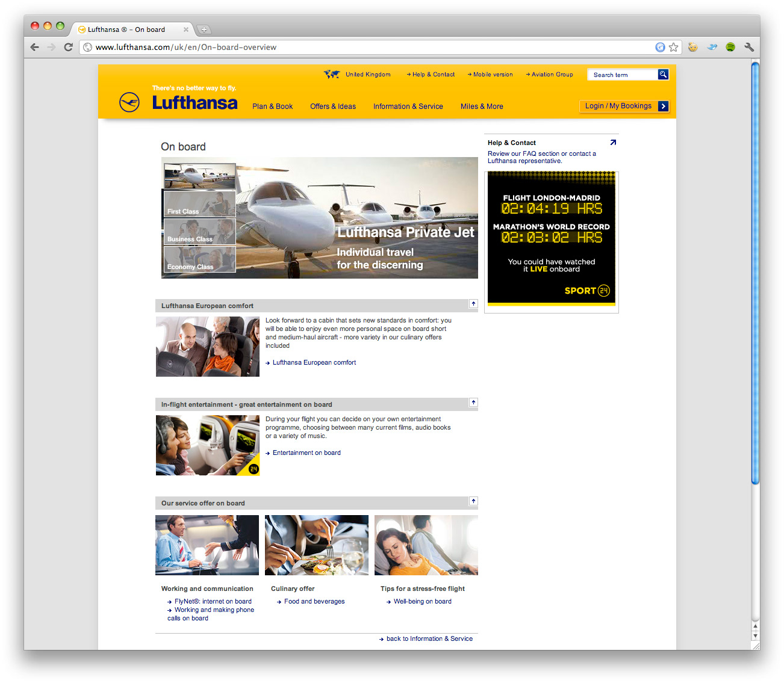Viewport: 784px width, 683px height.
Task: Click the scrollbar down arrow
Action: coord(756,636)
